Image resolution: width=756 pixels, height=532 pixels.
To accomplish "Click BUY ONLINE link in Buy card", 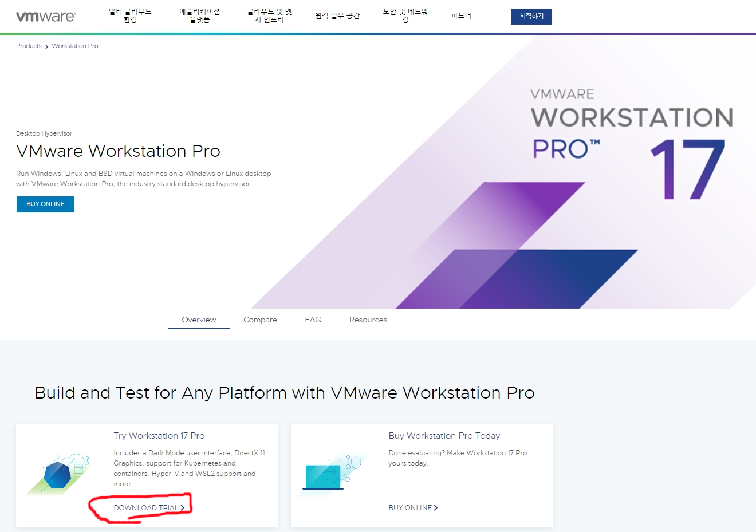I will tap(413, 507).
